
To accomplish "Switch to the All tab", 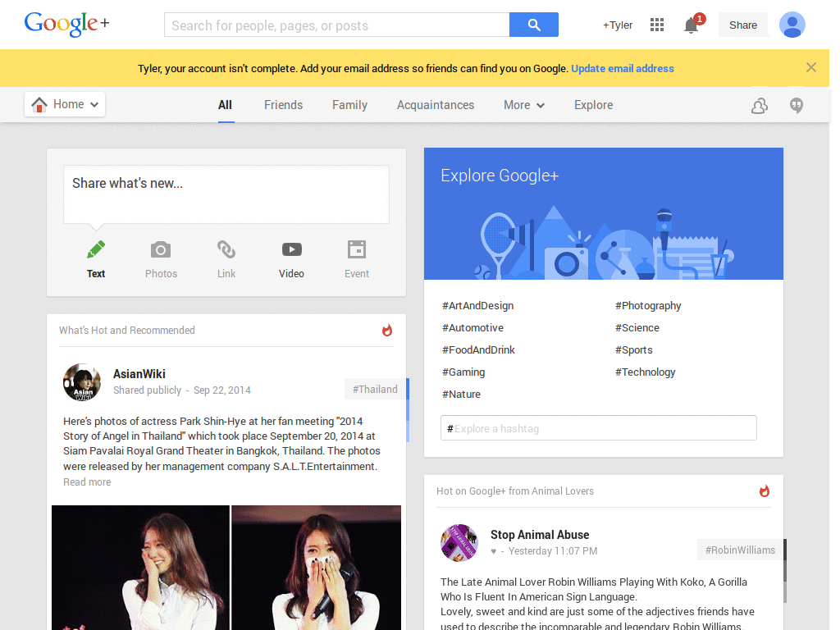I will coord(225,105).
